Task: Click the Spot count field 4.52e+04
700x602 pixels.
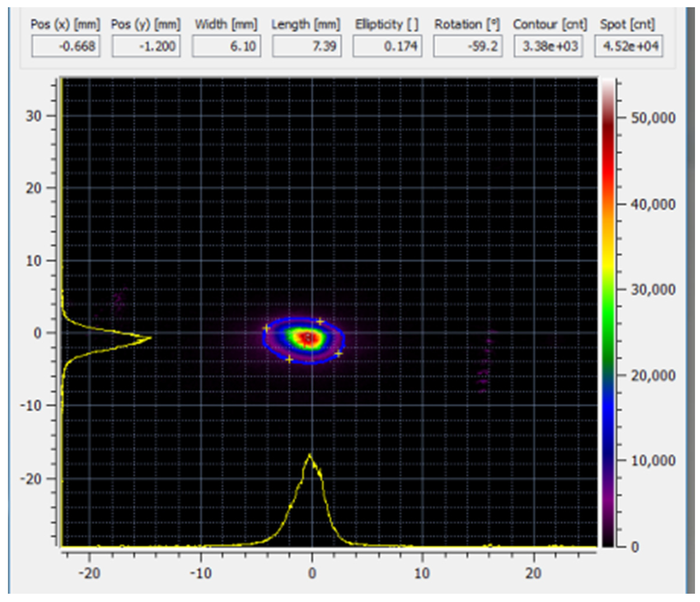Action: (628, 46)
